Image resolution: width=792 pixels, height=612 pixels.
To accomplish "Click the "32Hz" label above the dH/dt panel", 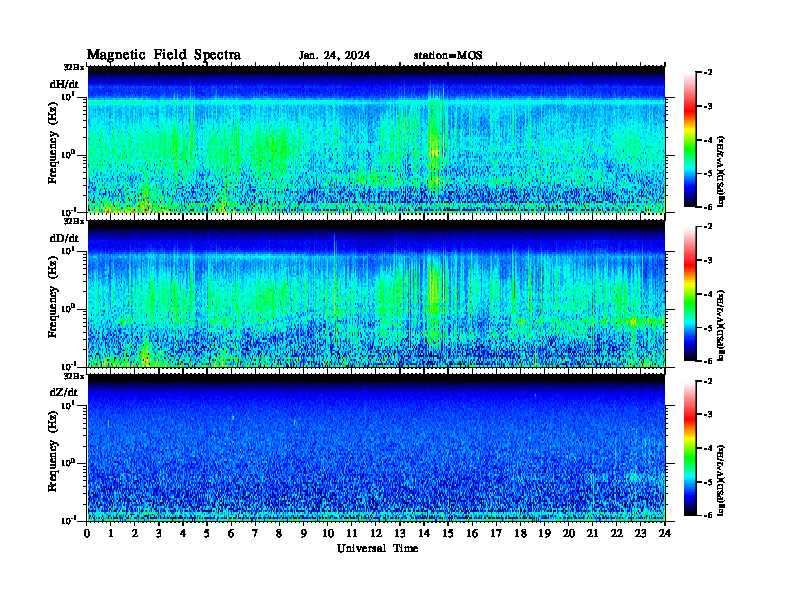I will pyautogui.click(x=73, y=67).
